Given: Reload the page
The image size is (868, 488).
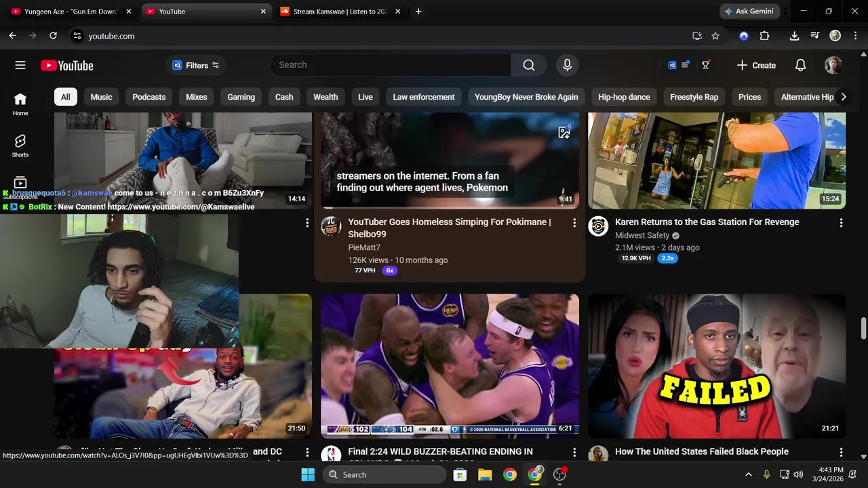Looking at the screenshot, I should pyautogui.click(x=53, y=36).
